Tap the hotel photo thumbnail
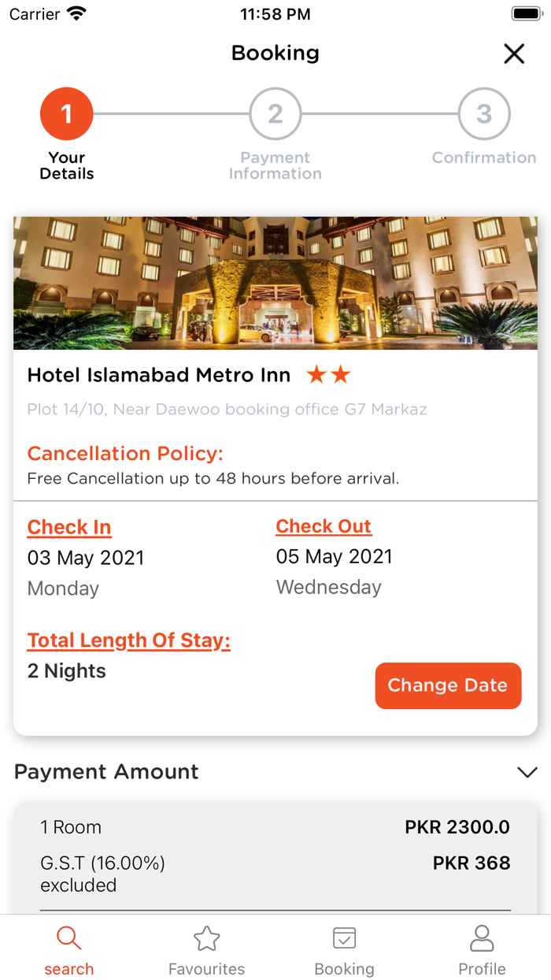Image resolution: width=551 pixels, height=980 pixels. click(275, 282)
